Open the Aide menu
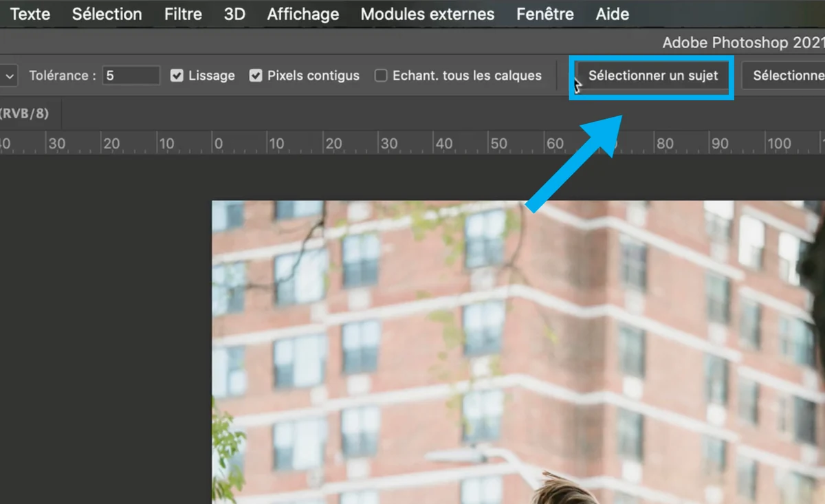The image size is (825, 504). (612, 14)
